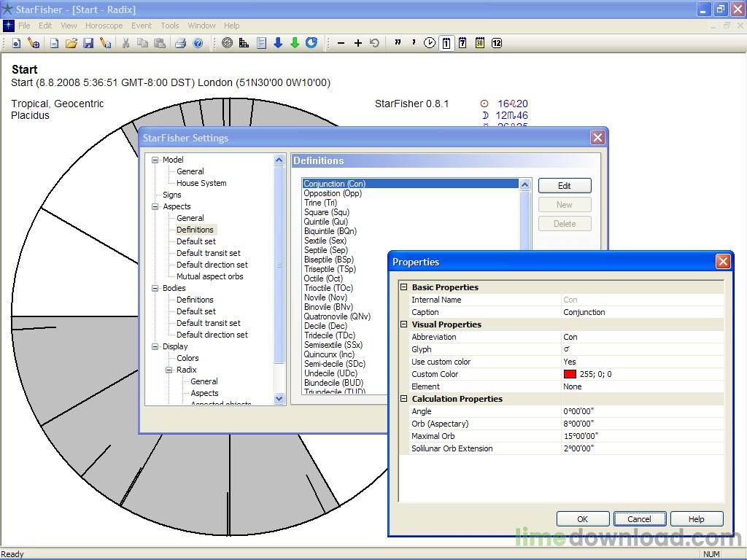Click the Save floppy disk icon
This screenshot has height=560, width=747.
click(88, 43)
